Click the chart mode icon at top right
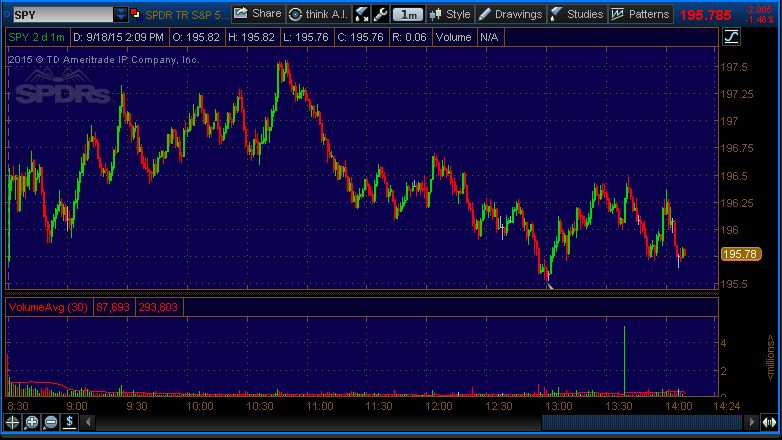Screen dimensions: 782x440 point(731,37)
